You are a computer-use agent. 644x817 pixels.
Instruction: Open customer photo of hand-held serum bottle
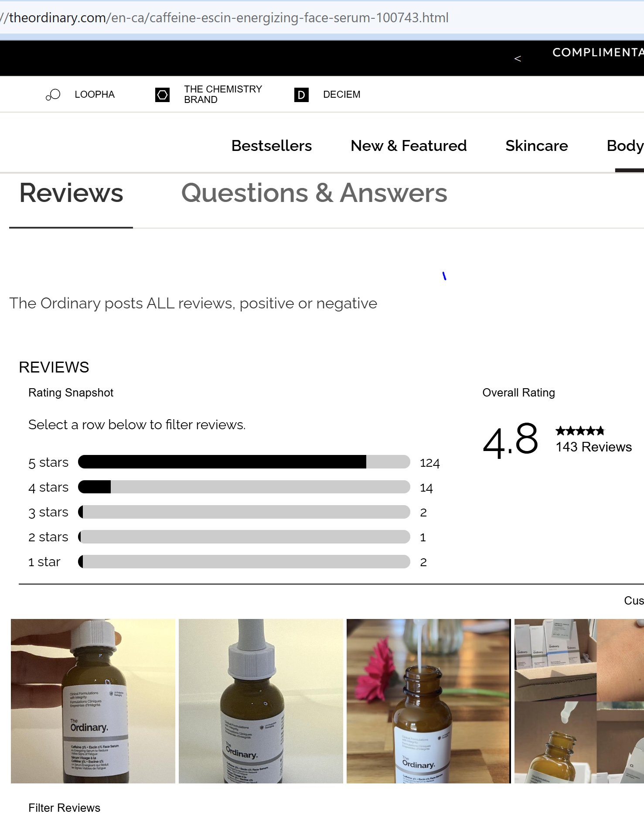[x=93, y=701]
